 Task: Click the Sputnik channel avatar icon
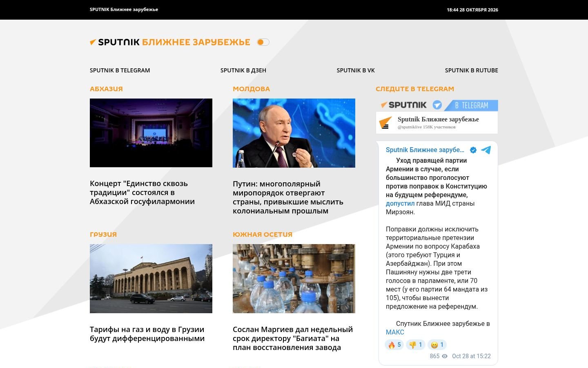385,123
